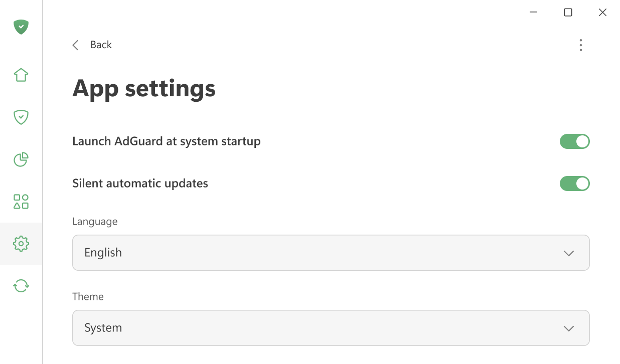Expand the Theme selector showing System

point(331,328)
